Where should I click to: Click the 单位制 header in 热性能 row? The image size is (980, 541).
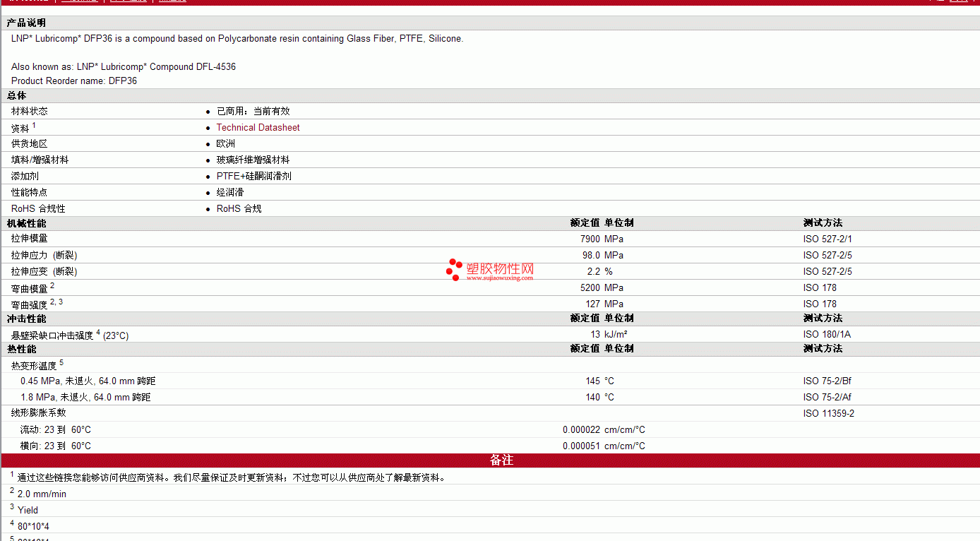click(x=619, y=349)
